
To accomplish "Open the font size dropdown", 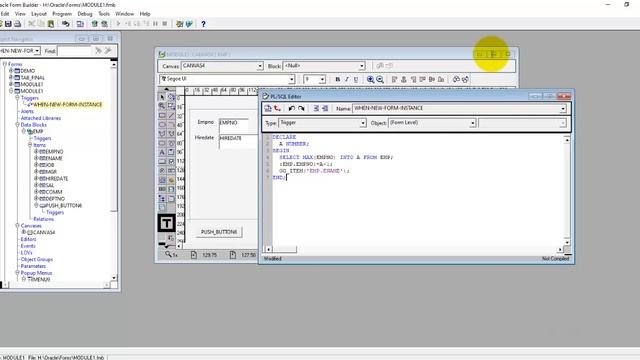I will 322,79.
